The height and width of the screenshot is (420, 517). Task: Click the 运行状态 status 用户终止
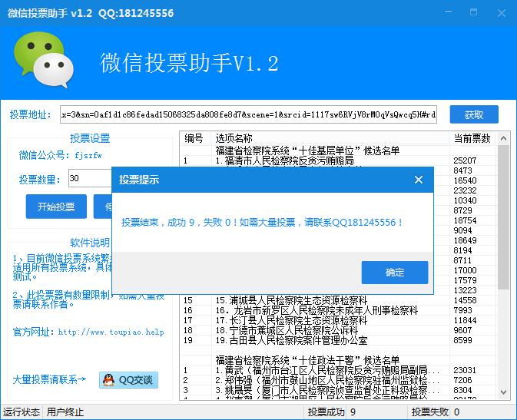point(65,412)
